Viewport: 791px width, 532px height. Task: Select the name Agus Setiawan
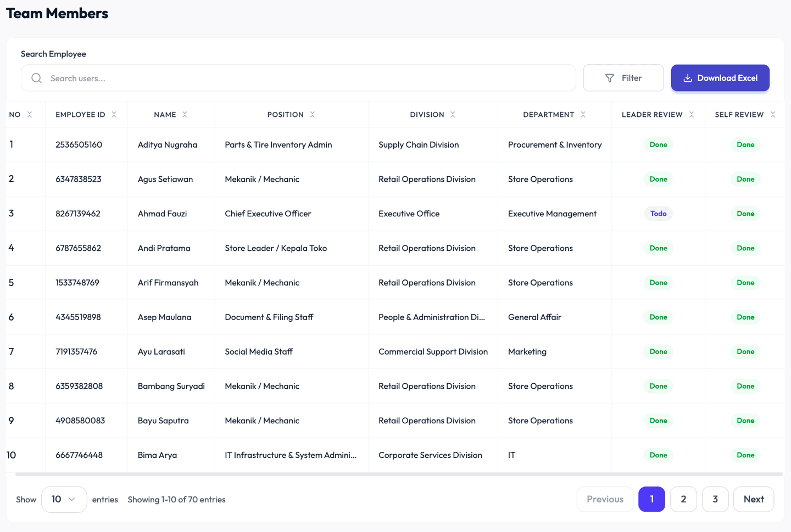165,179
